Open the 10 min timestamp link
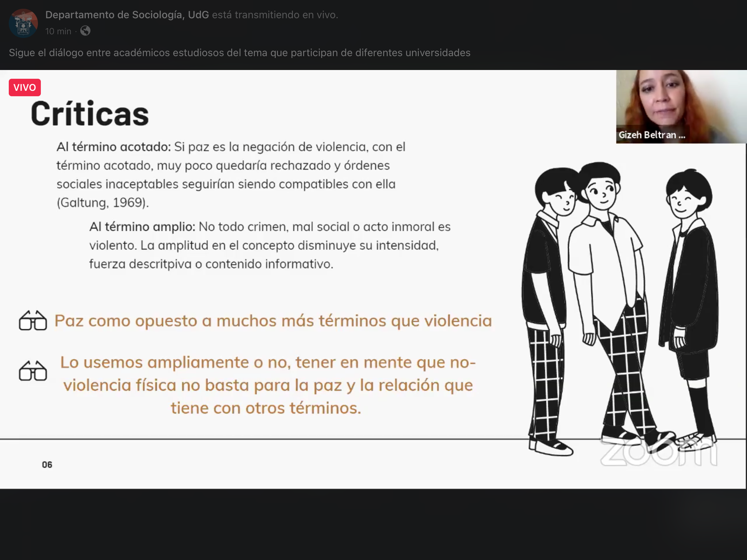The width and height of the screenshot is (747, 560). 58,31
